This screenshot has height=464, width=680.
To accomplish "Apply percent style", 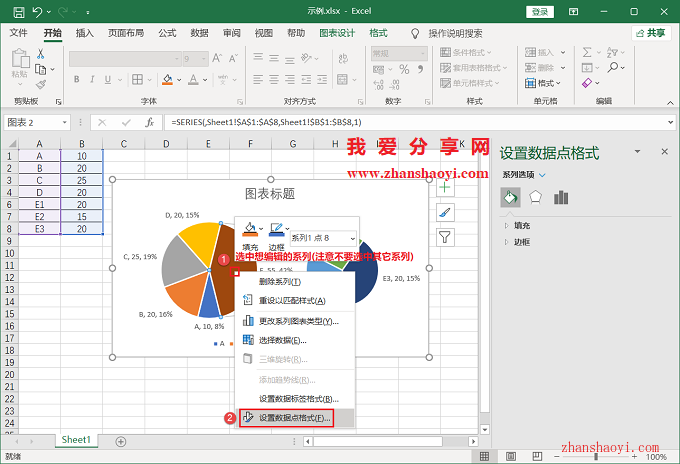I will (404, 69).
